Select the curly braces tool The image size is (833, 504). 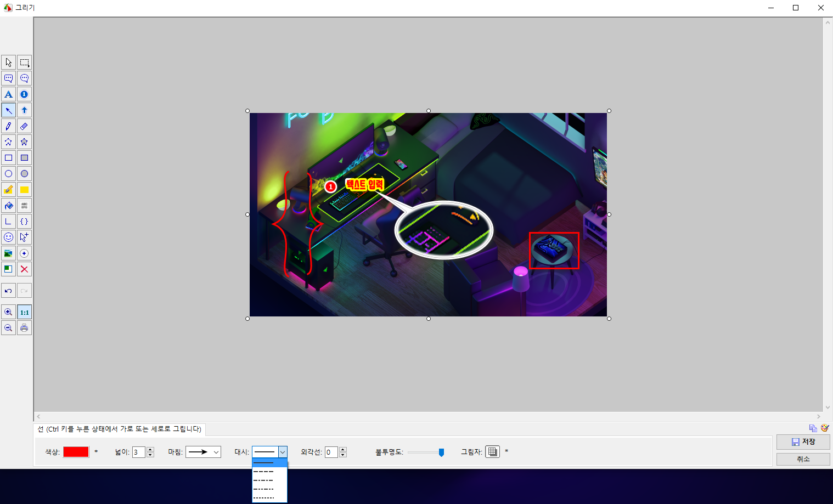tap(24, 222)
